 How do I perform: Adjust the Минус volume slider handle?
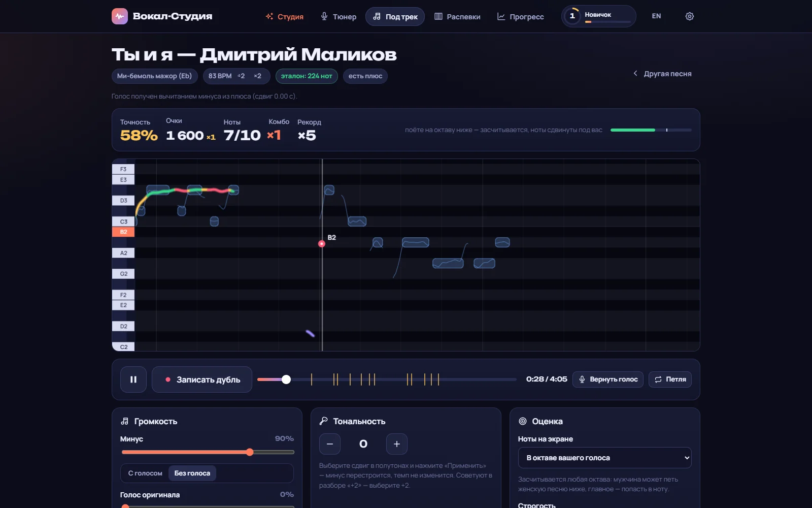pos(250,452)
